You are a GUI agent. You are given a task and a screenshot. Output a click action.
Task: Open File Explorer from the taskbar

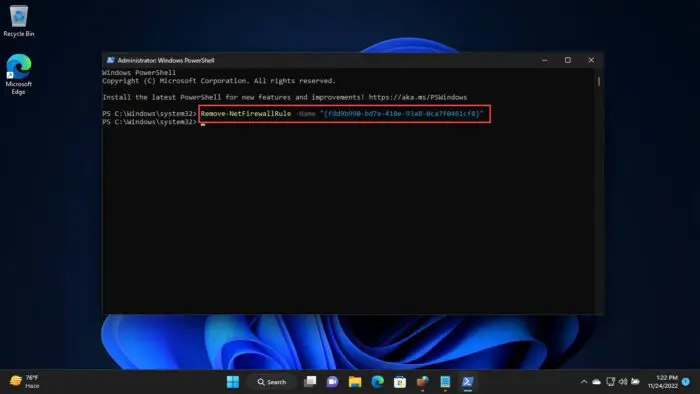[355, 382]
